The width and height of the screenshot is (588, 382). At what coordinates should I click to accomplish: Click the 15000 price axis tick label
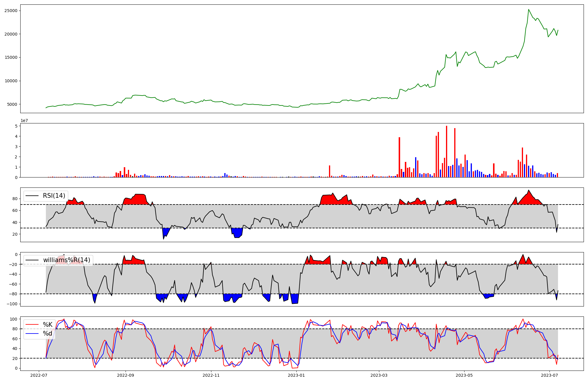click(11, 58)
